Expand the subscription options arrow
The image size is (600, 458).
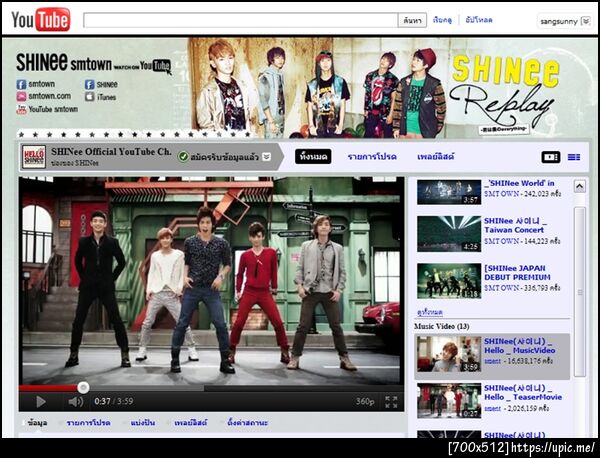click(267, 156)
